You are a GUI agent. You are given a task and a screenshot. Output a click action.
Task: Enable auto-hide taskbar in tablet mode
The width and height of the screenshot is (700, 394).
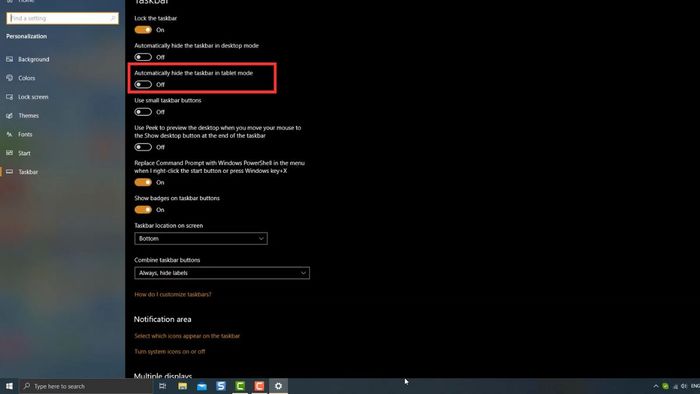click(143, 84)
